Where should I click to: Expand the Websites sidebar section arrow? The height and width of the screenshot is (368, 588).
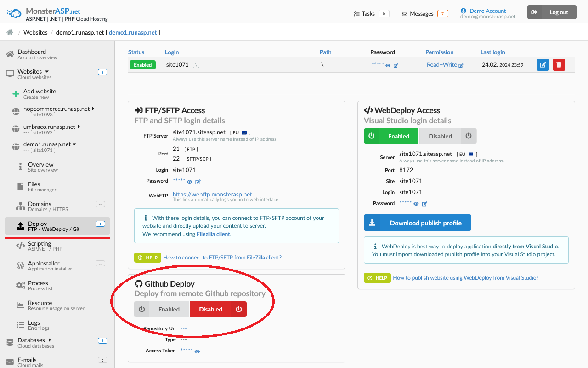click(x=47, y=72)
